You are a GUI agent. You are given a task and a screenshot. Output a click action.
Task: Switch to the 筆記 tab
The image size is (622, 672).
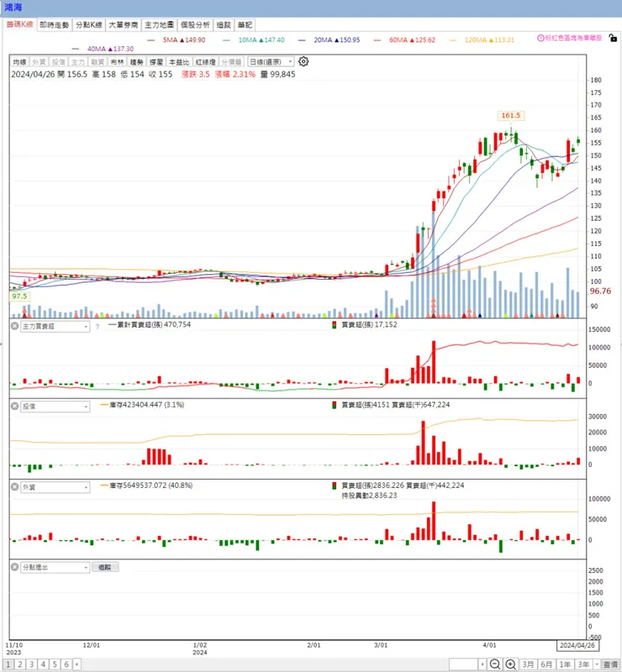click(x=245, y=25)
